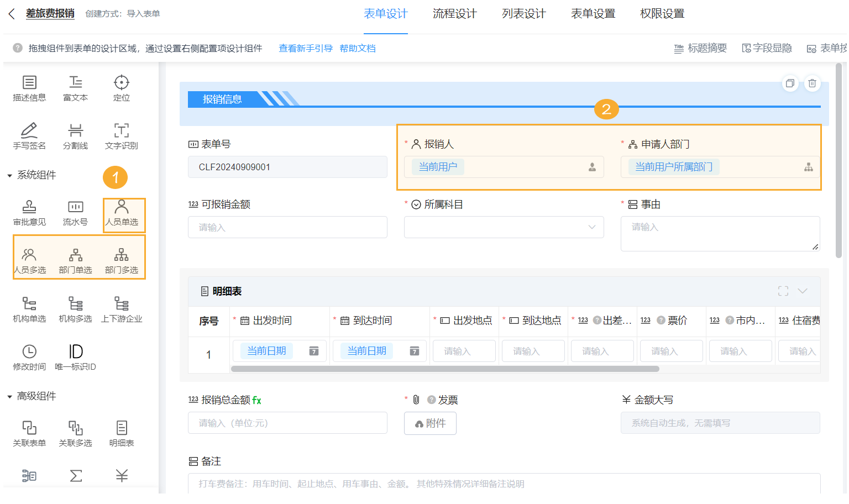打开「查看新手引导」链接
This screenshot has height=504, width=849.
tap(305, 48)
